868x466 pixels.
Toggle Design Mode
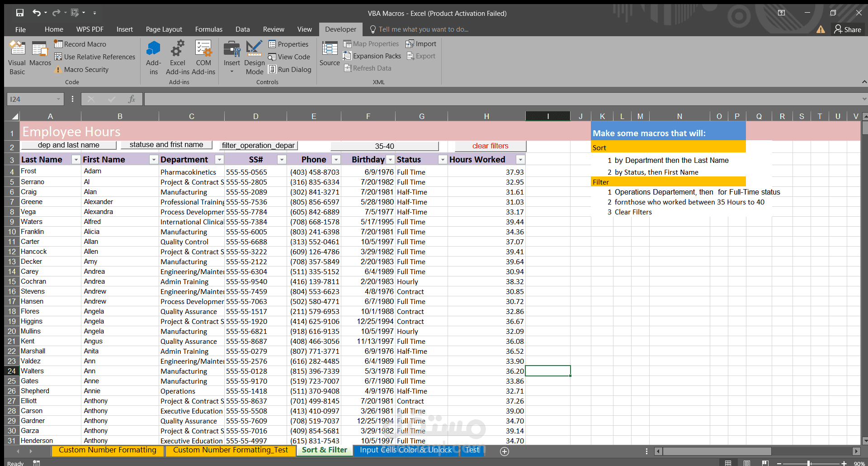tap(255, 58)
